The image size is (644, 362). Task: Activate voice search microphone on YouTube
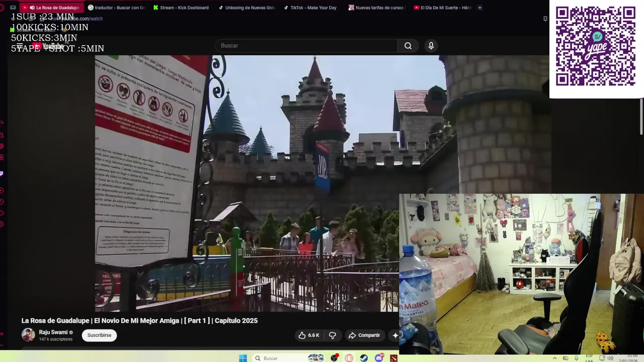431,46
